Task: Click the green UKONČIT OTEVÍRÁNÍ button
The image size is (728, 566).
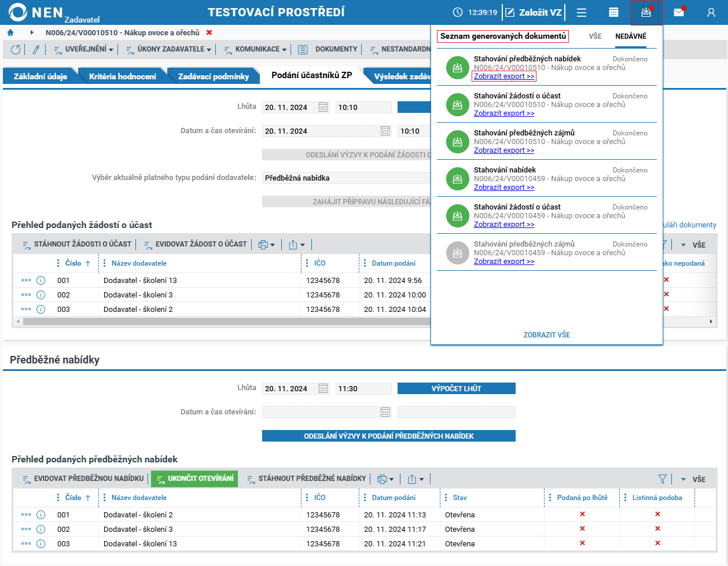Action: click(x=194, y=479)
